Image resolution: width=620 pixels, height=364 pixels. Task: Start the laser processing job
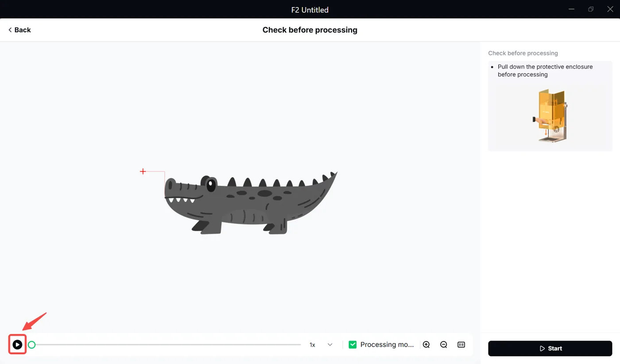tap(550, 349)
